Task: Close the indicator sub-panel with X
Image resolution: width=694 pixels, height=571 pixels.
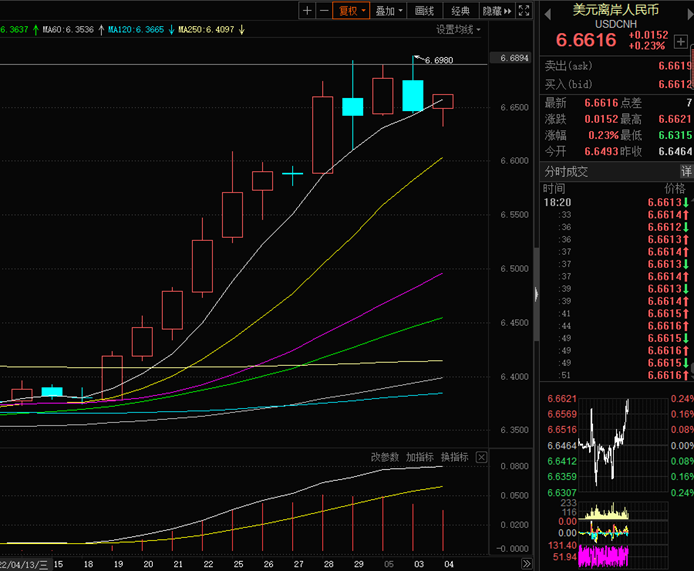Action: coord(482,457)
